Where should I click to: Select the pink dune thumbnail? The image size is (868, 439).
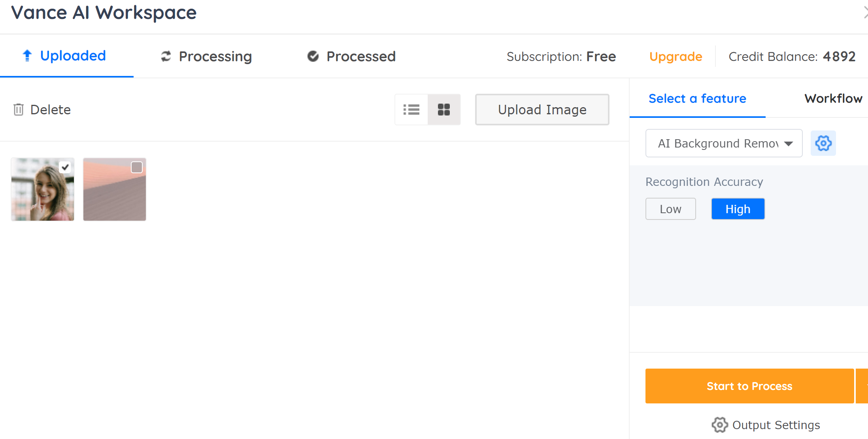[x=115, y=189]
